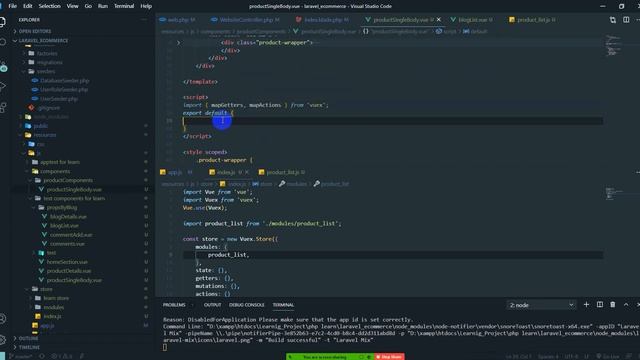Show the Output panel

tap(212, 305)
